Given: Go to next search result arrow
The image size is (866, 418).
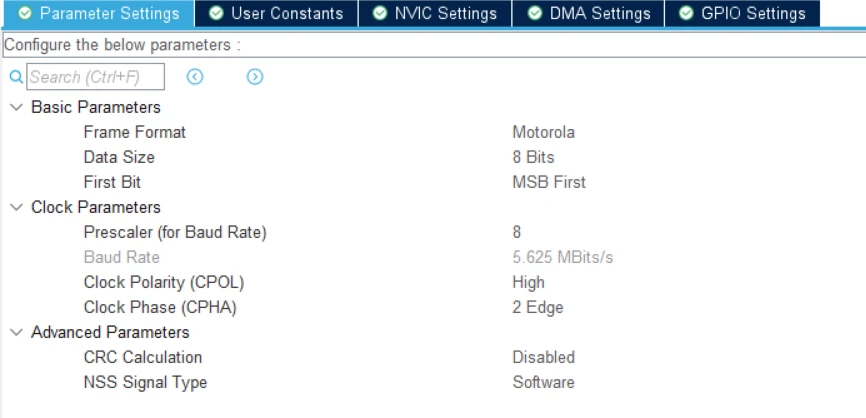Looking at the screenshot, I should point(255,77).
